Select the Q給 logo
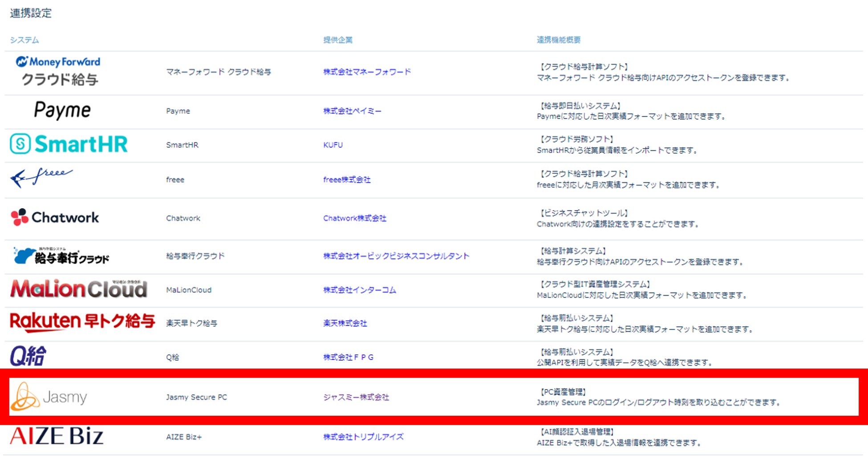This screenshot has height=466, width=868. (28, 356)
